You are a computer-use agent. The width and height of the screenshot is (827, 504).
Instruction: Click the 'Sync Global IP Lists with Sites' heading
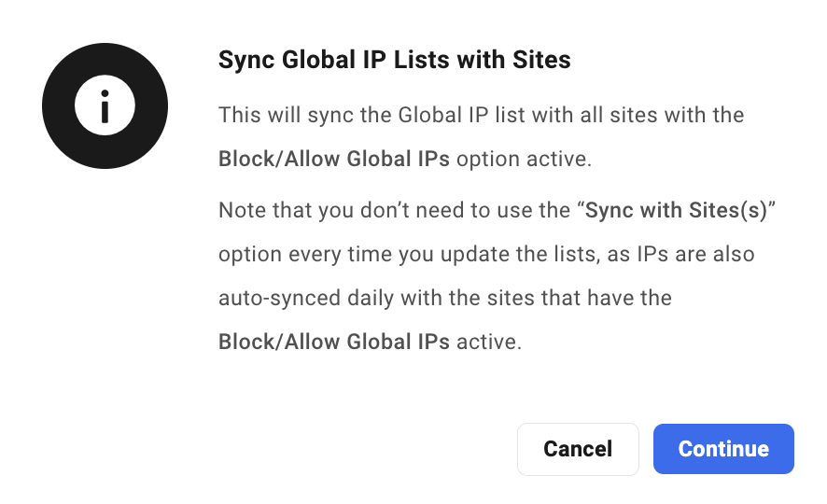[395, 60]
